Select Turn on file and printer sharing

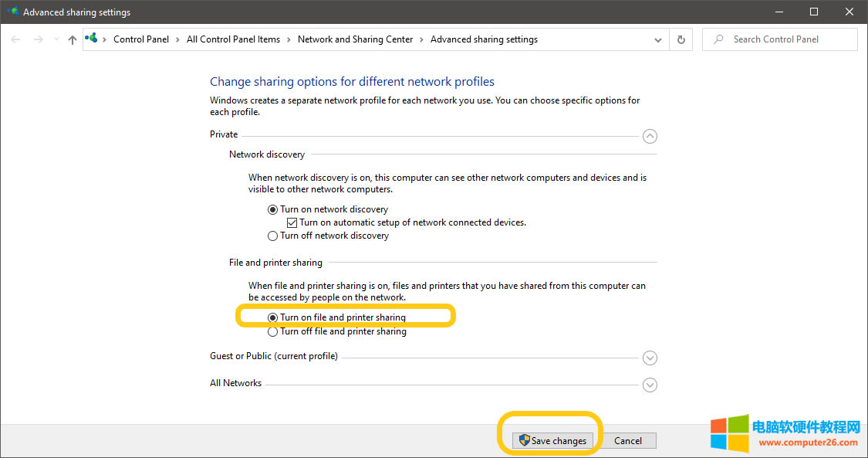pos(272,317)
